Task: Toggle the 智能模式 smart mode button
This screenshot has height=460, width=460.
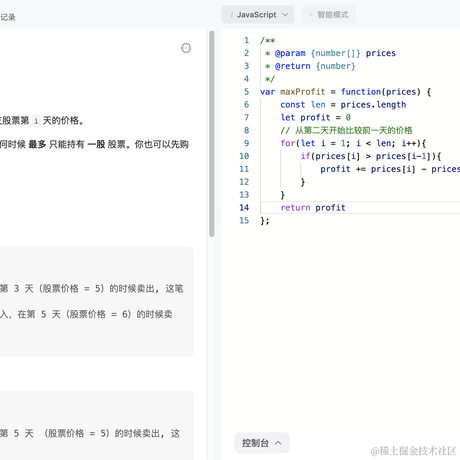Action: 329,15
